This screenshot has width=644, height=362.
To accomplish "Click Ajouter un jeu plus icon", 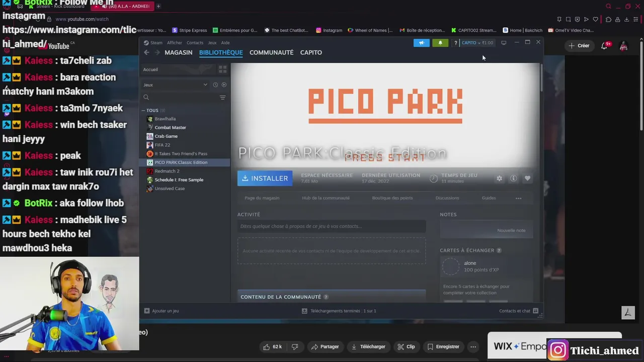I will click(147, 311).
